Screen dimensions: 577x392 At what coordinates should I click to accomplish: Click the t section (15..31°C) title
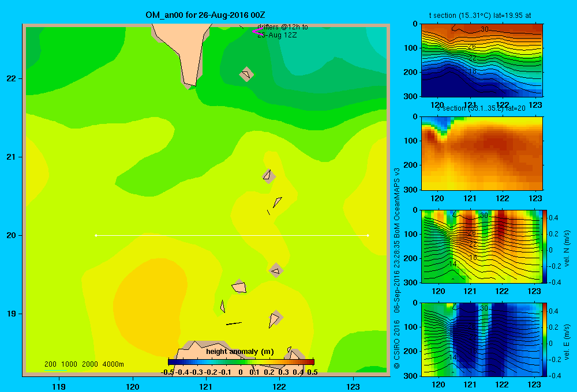click(480, 16)
